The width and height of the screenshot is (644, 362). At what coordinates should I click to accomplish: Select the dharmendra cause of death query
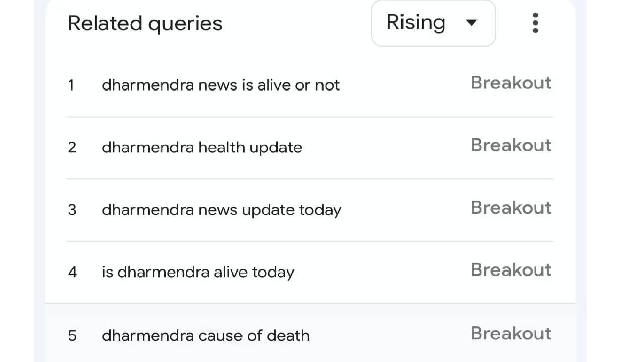coord(206,335)
